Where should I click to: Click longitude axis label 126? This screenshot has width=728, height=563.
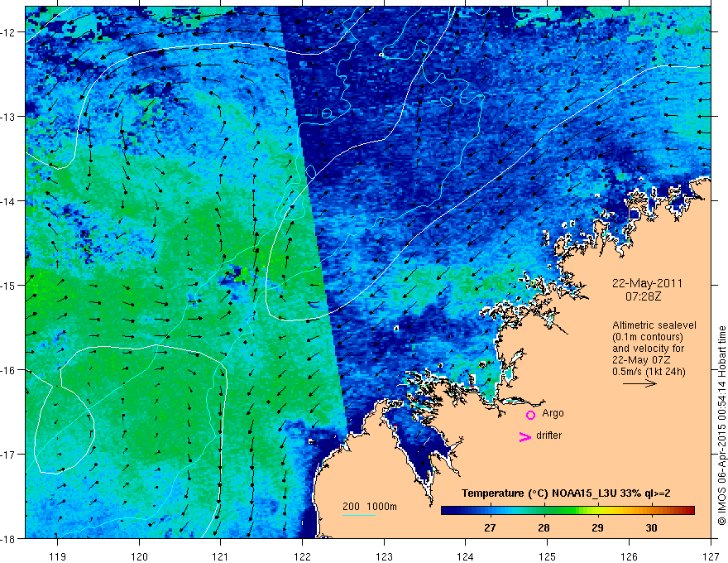pyautogui.click(x=629, y=556)
